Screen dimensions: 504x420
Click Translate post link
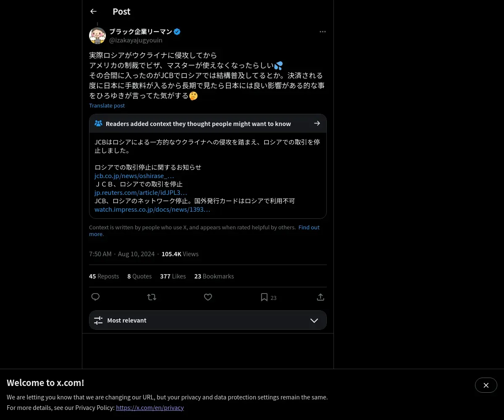107,105
